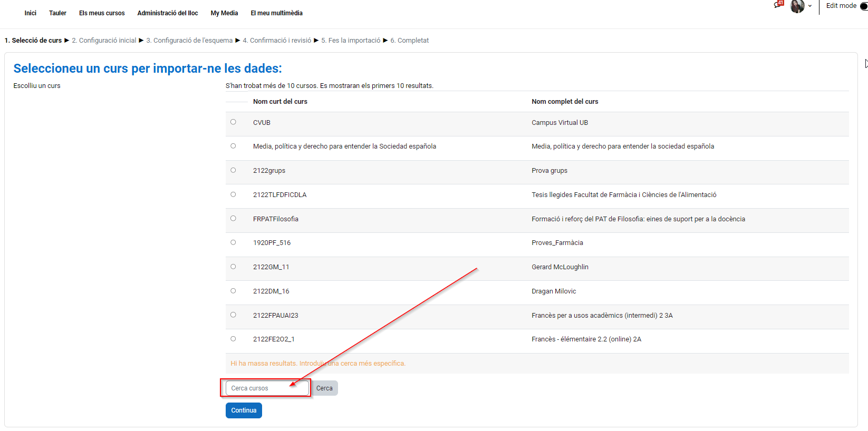Choose the 1920PF_516 course radio button
The image size is (868, 431).
tap(233, 242)
